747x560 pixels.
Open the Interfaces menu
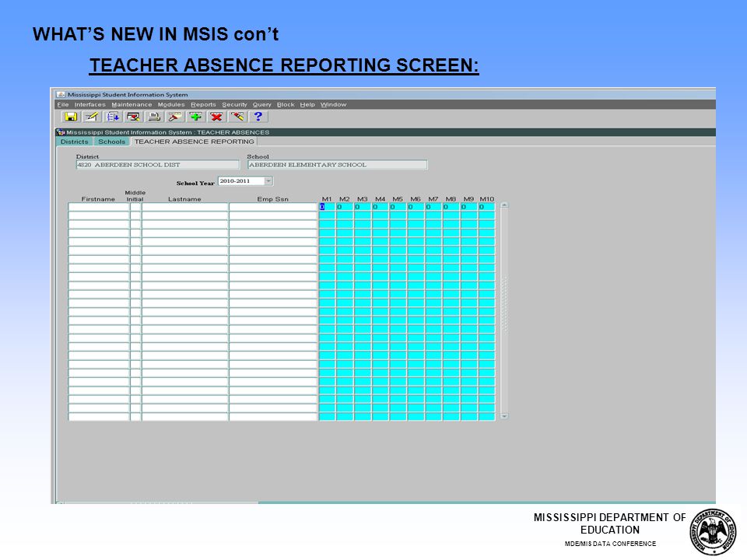pyautogui.click(x=90, y=105)
